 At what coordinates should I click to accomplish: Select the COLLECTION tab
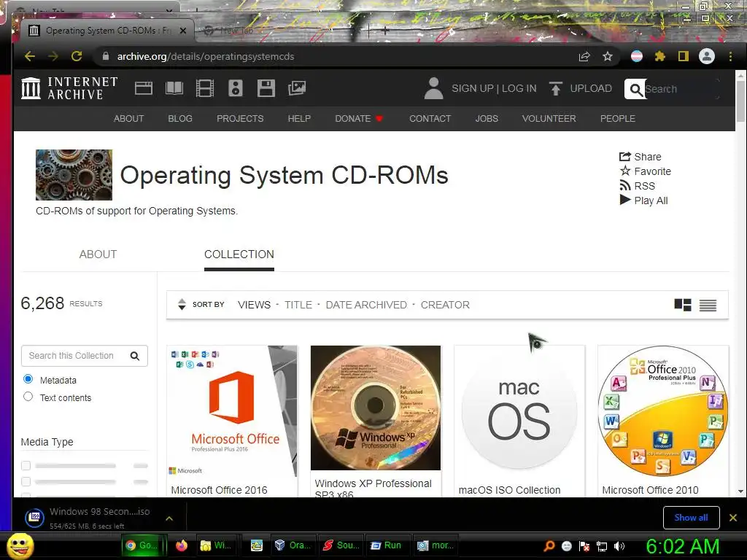pyautogui.click(x=239, y=254)
